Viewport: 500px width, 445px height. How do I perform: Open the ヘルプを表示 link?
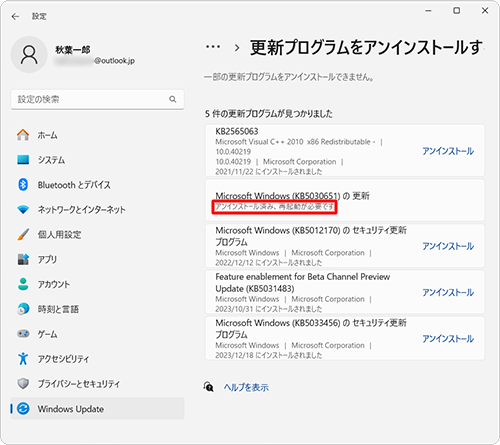[x=246, y=387]
